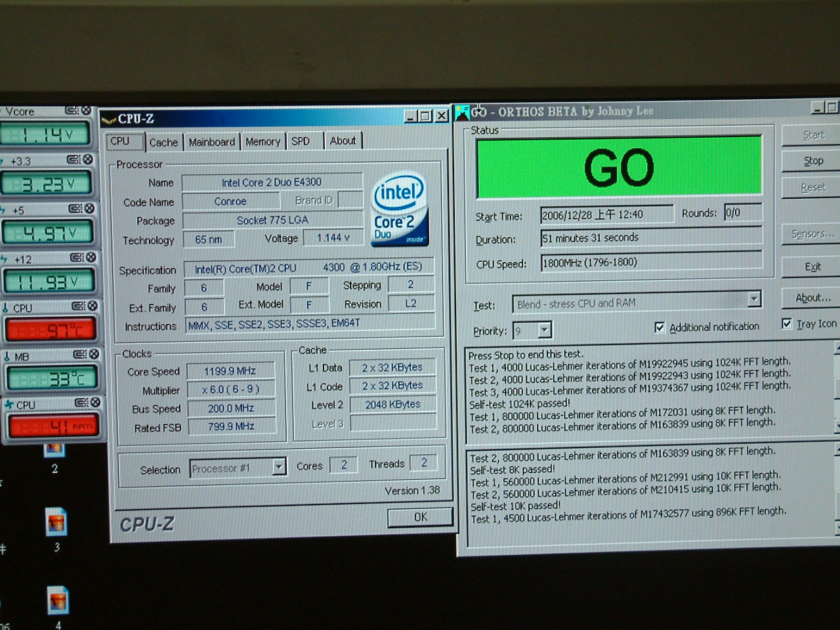This screenshot has height=630, width=840.
Task: Switch to the Cache tab
Action: click(163, 142)
